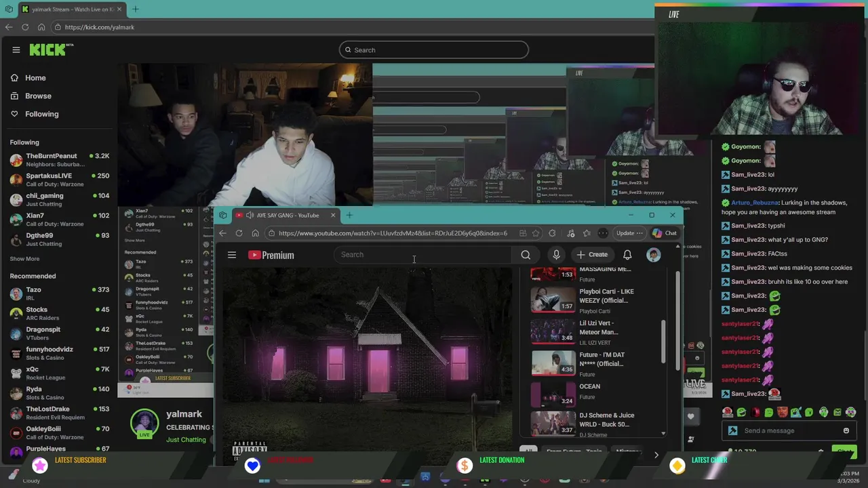Screen dimensions: 868x488
Task: Click home button in Kick browser
Action: pyautogui.click(x=41, y=27)
